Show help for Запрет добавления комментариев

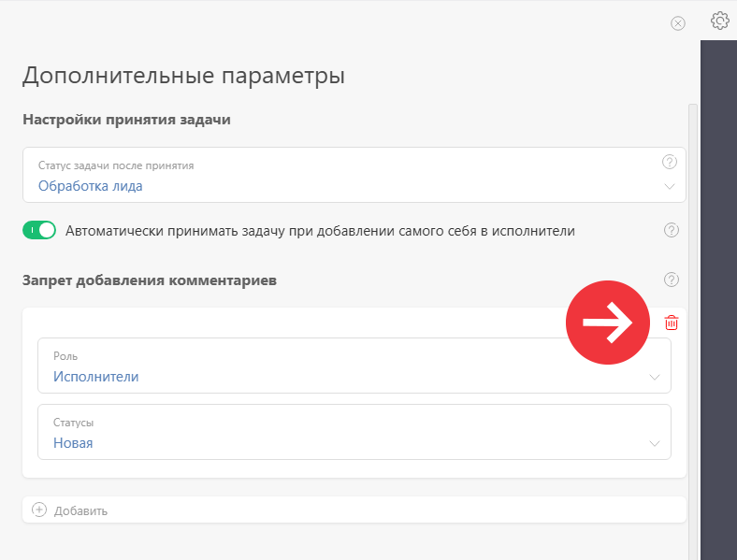click(x=672, y=280)
